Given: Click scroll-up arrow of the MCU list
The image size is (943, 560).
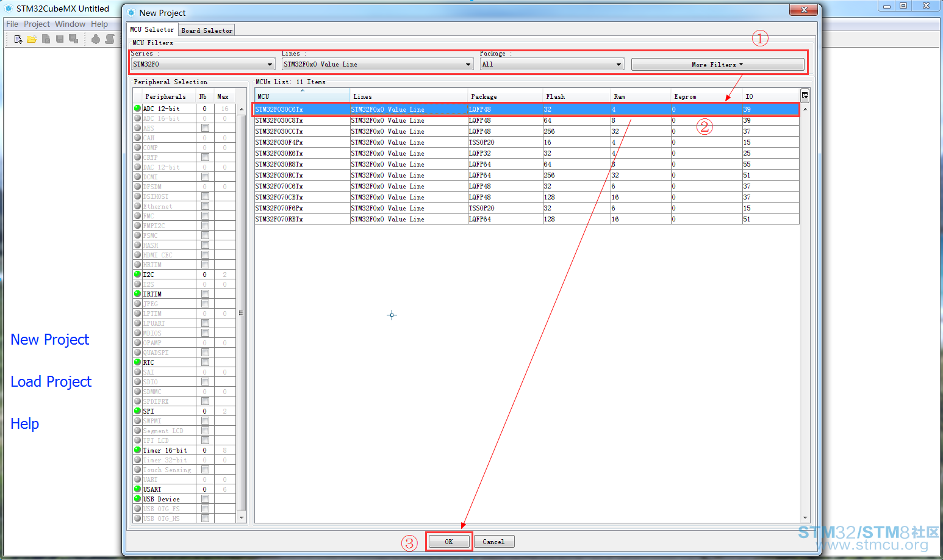Looking at the screenshot, I should [805, 109].
